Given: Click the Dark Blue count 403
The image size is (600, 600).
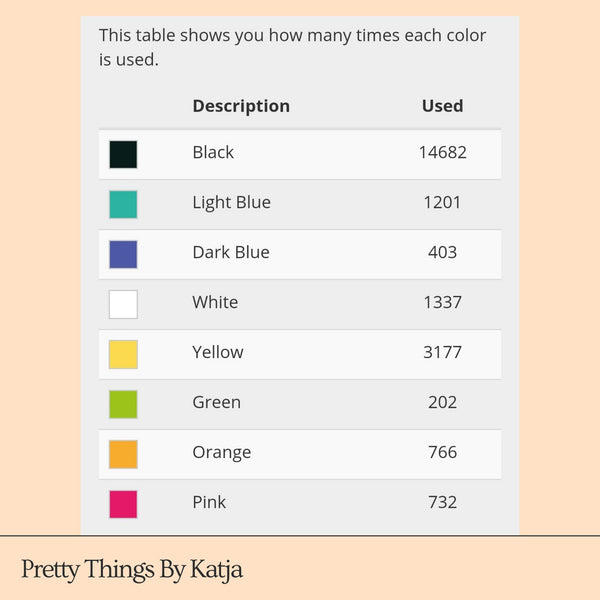Looking at the screenshot, I should point(442,253).
